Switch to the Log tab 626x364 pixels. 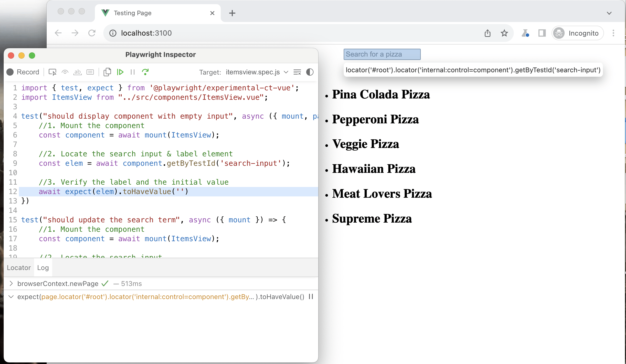click(43, 268)
